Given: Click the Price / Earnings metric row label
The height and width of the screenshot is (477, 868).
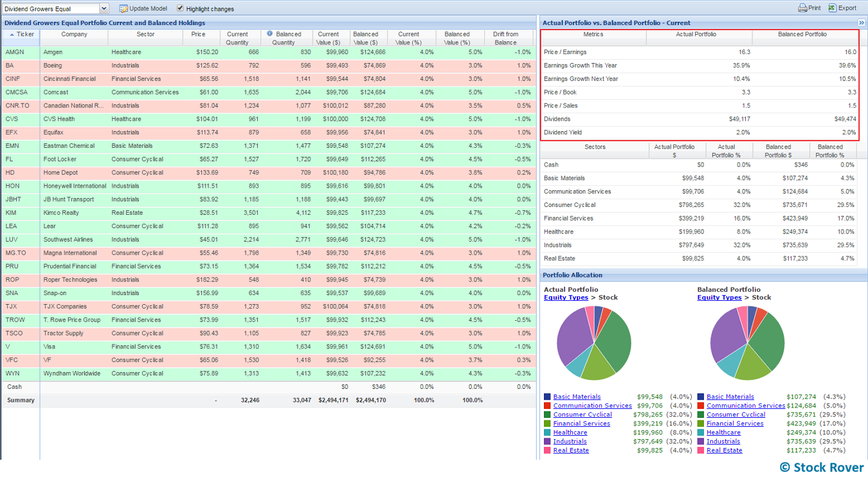Looking at the screenshot, I should (565, 52).
